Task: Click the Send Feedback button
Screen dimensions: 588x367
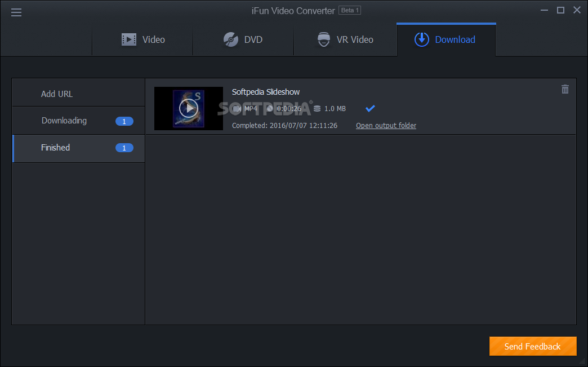Action: coord(533,346)
